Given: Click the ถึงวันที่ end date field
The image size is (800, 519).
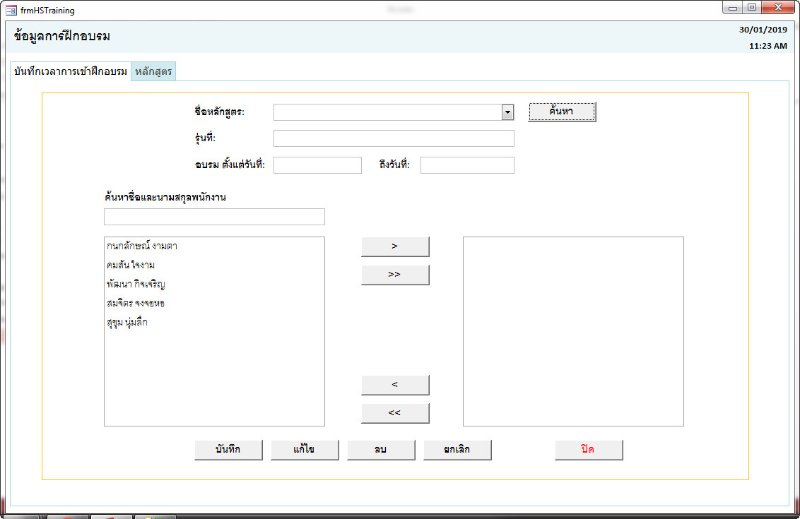Looking at the screenshot, I should coord(467,166).
